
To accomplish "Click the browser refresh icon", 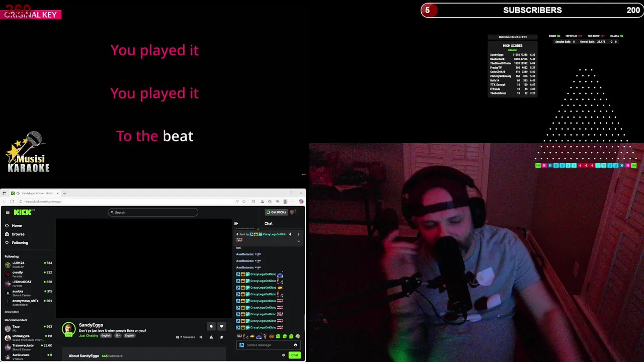I will point(12,202).
